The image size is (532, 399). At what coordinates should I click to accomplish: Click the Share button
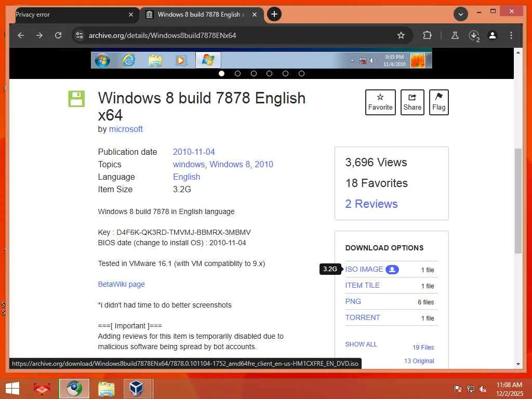[x=412, y=102]
